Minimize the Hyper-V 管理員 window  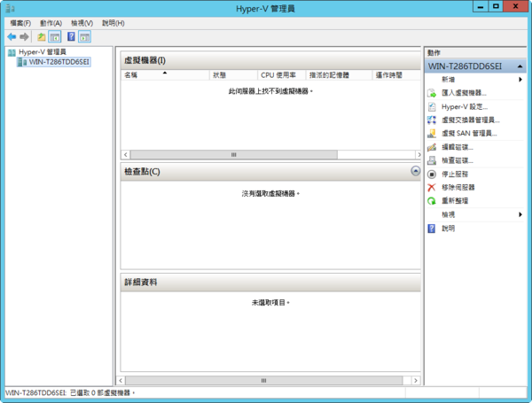[481, 6]
